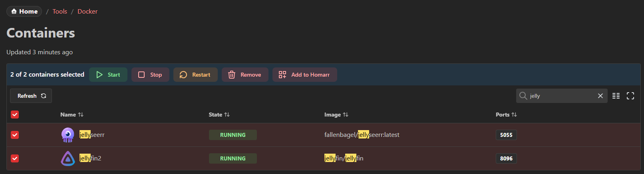Screen dimensions: 644x174
Task: Restart the selected containers
Action: (x=195, y=75)
